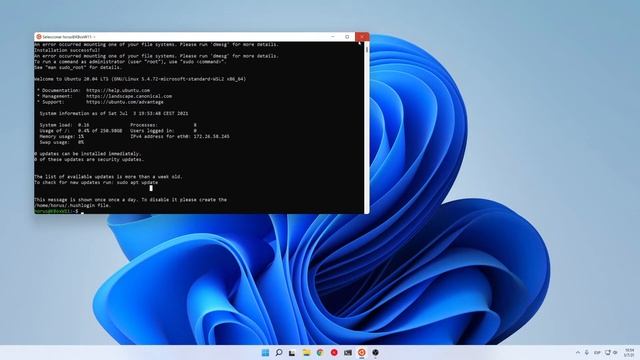Click '.hushlogin file' path line
Viewport: 640px width, 360px height.
point(73,205)
